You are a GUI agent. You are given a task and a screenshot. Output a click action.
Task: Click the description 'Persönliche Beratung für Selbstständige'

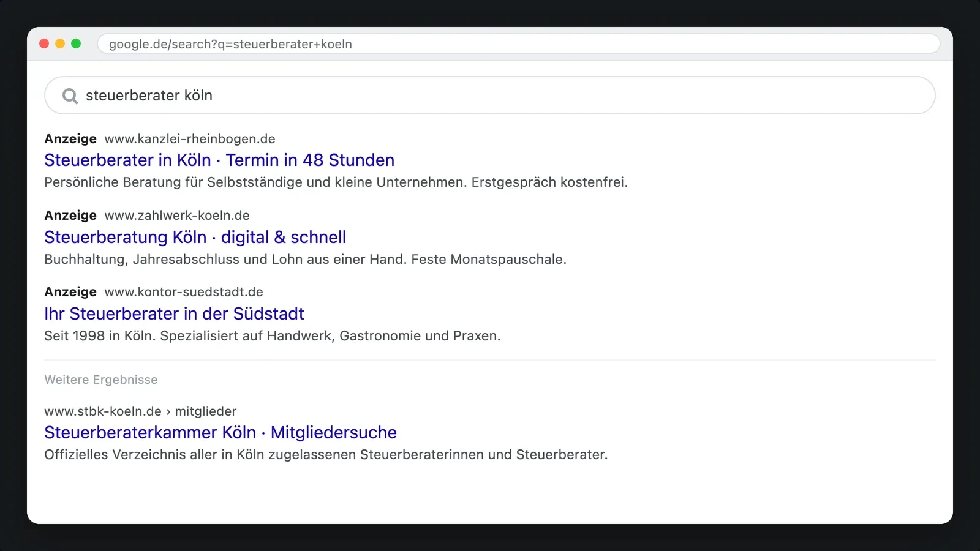pos(336,182)
